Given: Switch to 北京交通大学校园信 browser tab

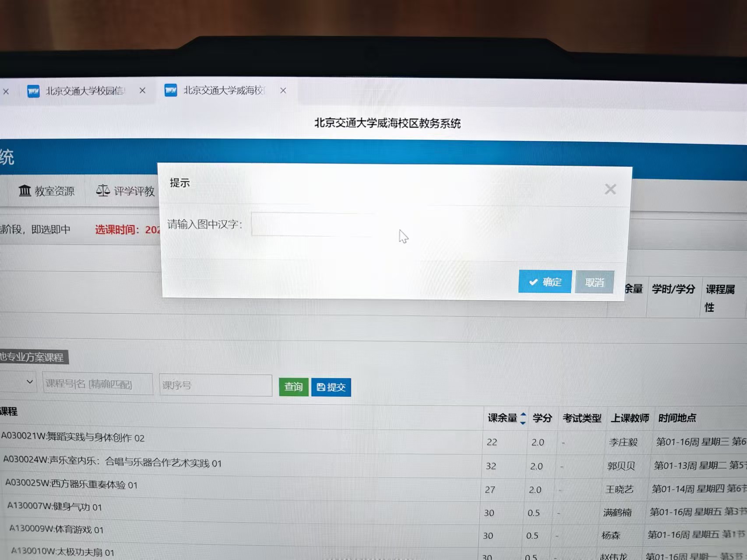Looking at the screenshot, I should pyautogui.click(x=83, y=91).
